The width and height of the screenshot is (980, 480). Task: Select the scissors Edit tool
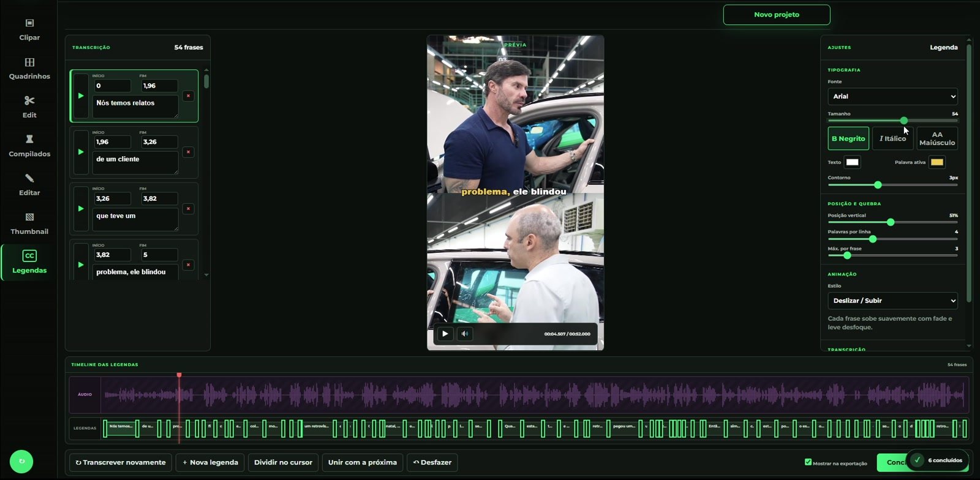[x=29, y=107]
